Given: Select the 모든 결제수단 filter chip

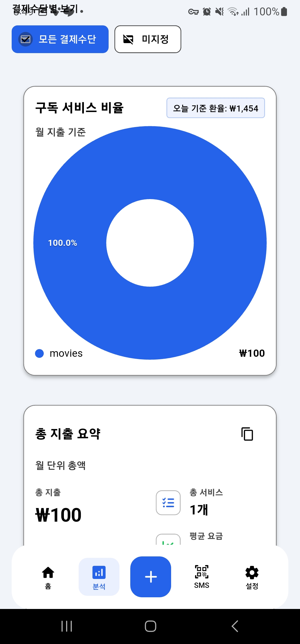Looking at the screenshot, I should 60,39.
